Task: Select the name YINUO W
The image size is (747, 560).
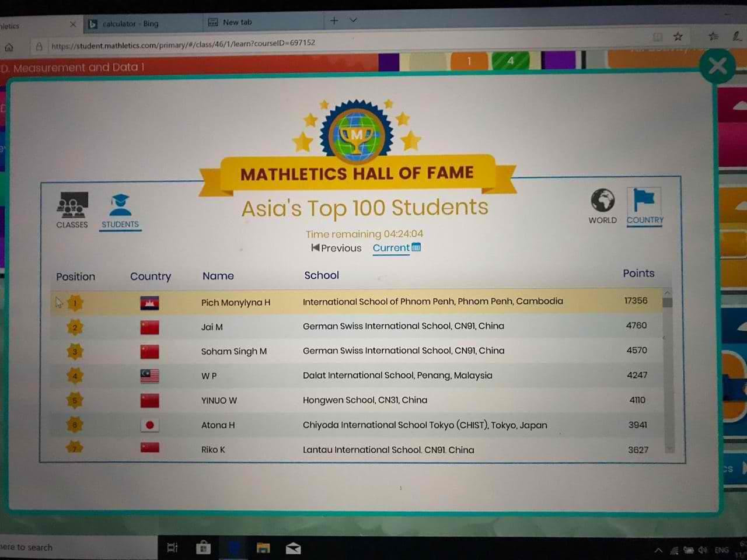Action: click(x=219, y=401)
